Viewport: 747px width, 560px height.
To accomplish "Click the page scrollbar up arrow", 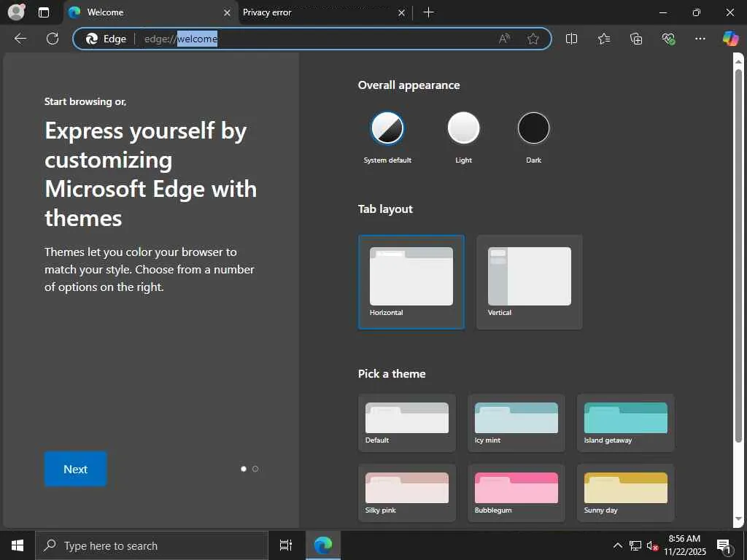I will pyautogui.click(x=738, y=61).
